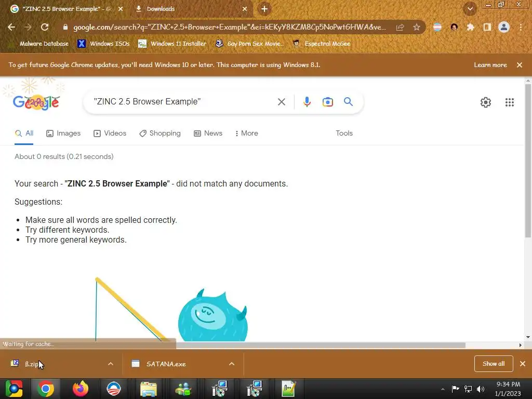This screenshot has height=399, width=532.
Task: Open File Explorer from the taskbar
Action: pyautogui.click(x=149, y=389)
